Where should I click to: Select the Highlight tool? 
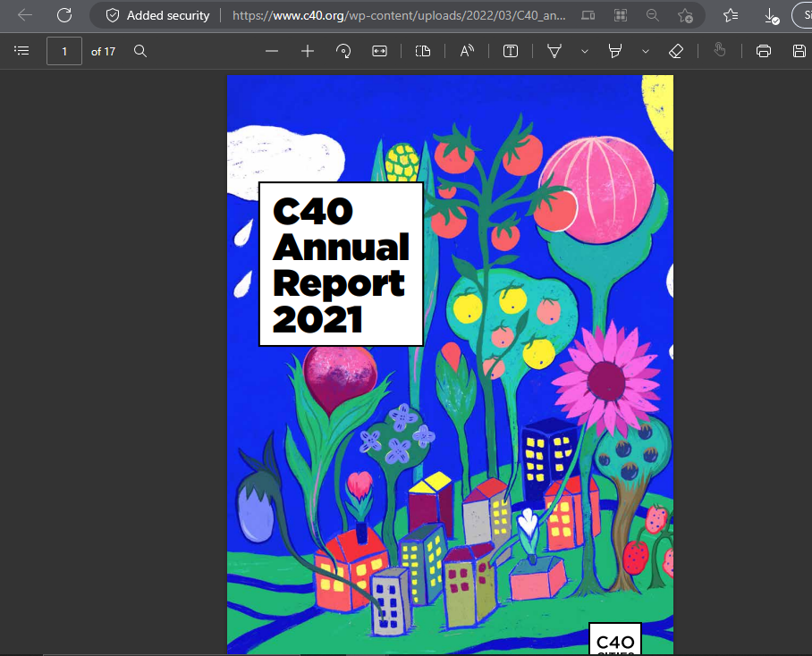point(615,51)
